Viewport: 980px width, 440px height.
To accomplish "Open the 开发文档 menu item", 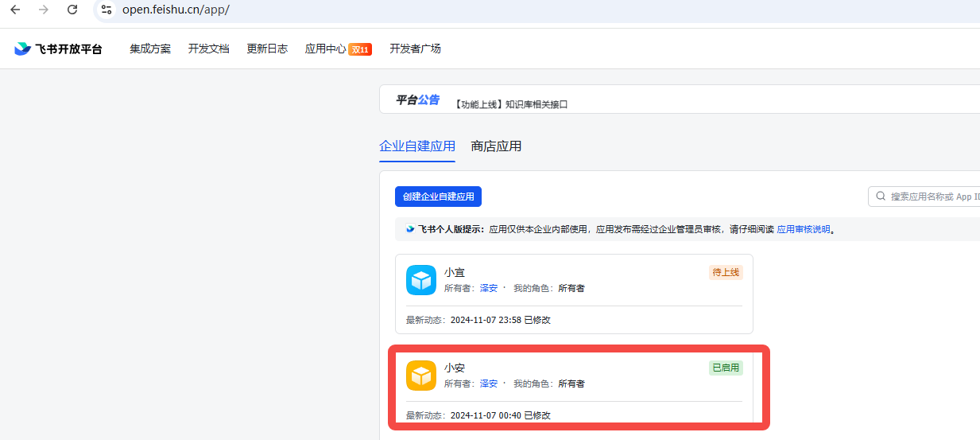I will pyautogui.click(x=208, y=49).
